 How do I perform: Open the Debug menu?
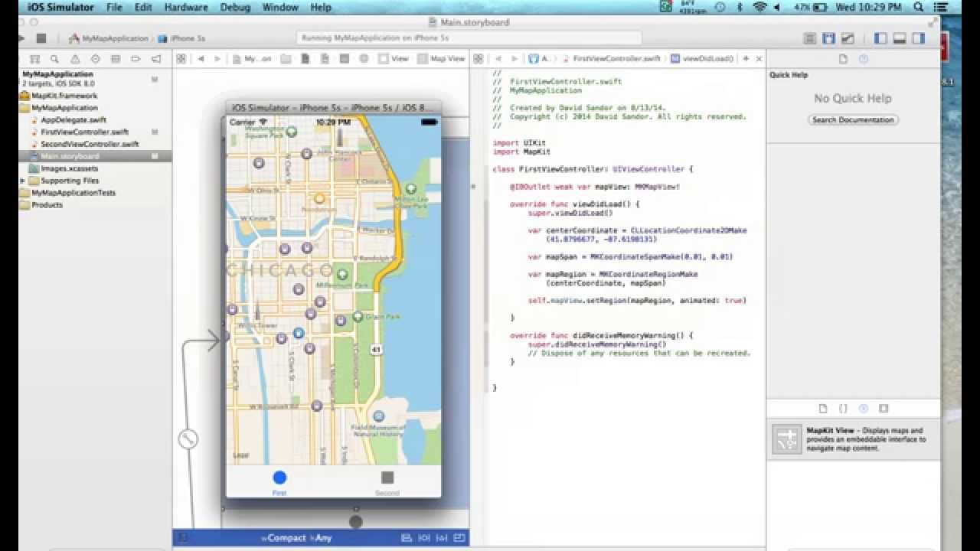click(235, 8)
